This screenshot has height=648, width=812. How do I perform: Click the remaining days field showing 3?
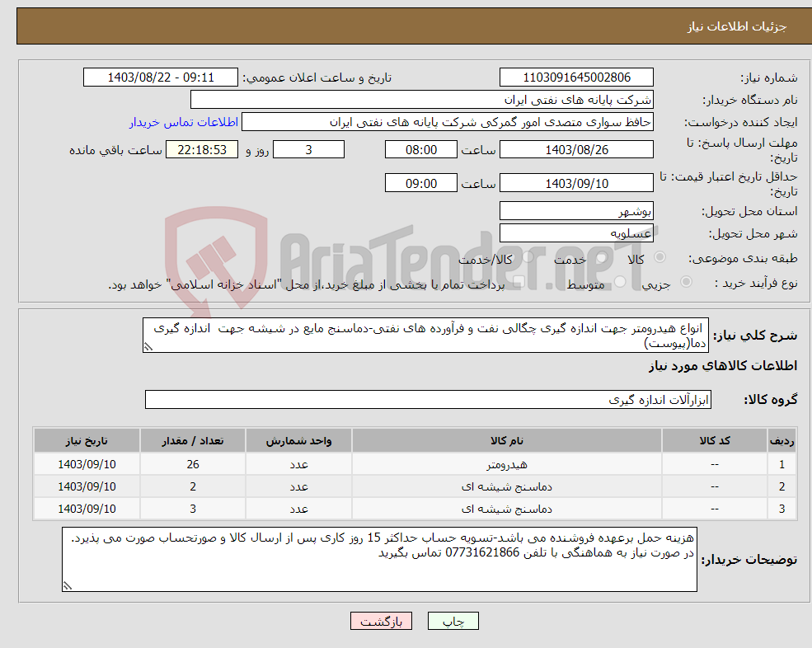click(308, 150)
